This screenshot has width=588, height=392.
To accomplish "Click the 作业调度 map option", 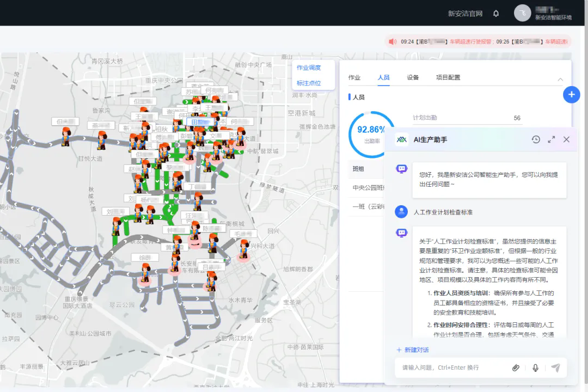I will coord(309,68).
